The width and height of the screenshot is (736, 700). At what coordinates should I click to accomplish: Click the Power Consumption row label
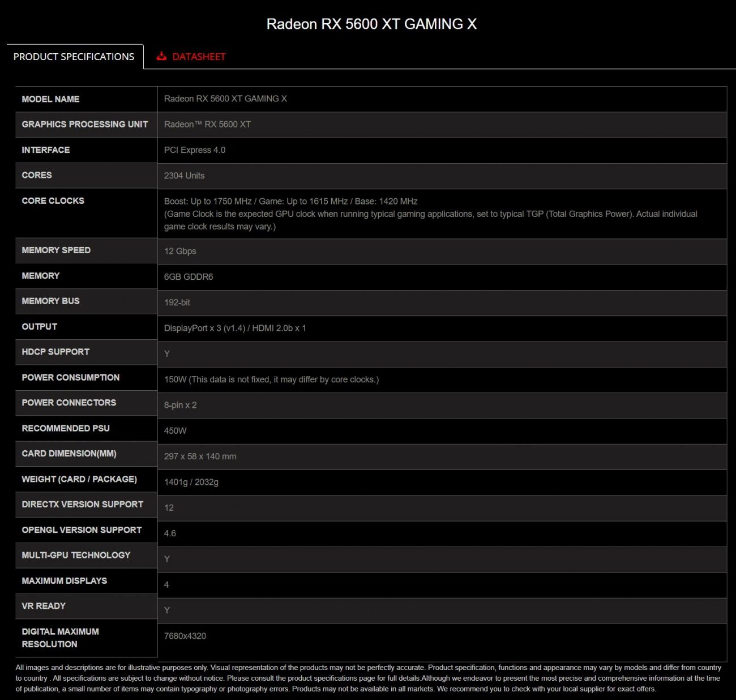pos(70,377)
